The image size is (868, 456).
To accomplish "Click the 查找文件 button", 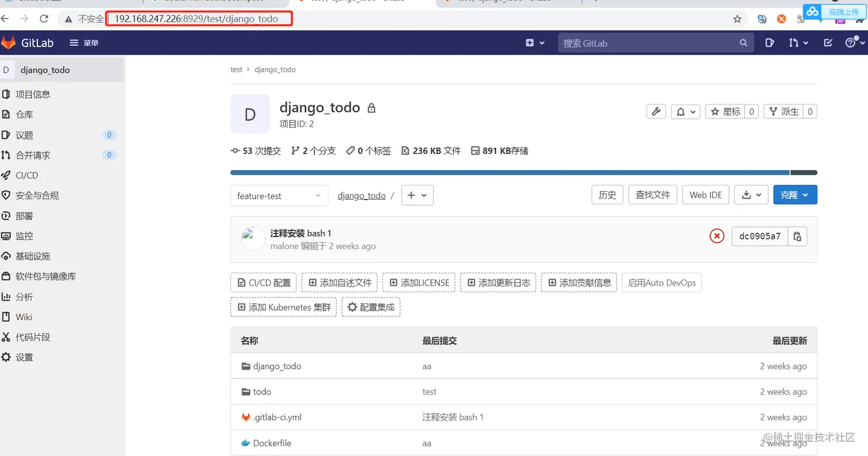I will (x=653, y=195).
